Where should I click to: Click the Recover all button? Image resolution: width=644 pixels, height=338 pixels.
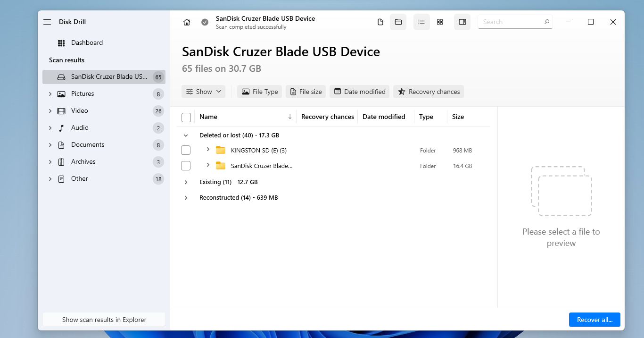click(594, 320)
